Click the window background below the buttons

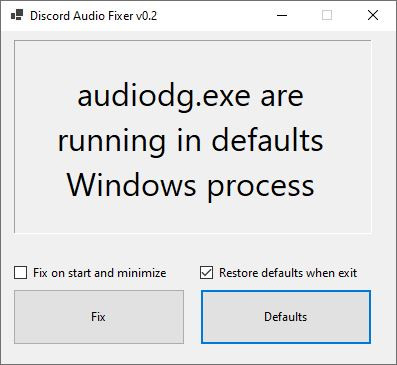(198, 353)
